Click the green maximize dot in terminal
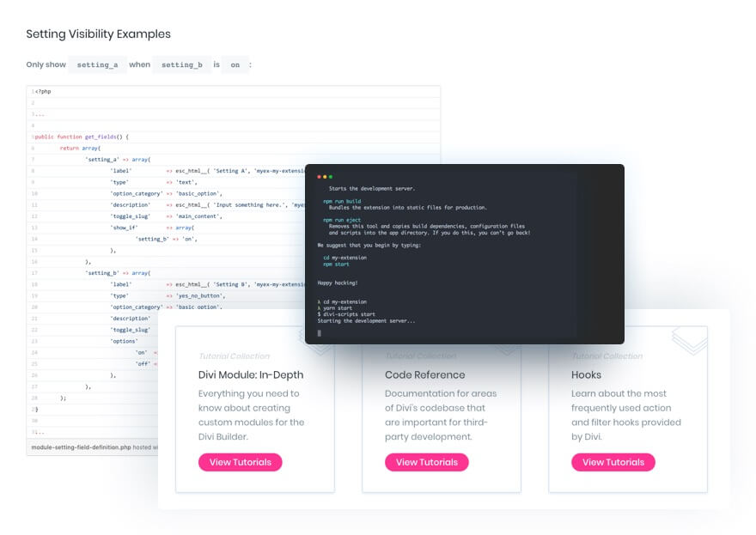The width and height of the screenshot is (756, 535). tap(331, 176)
